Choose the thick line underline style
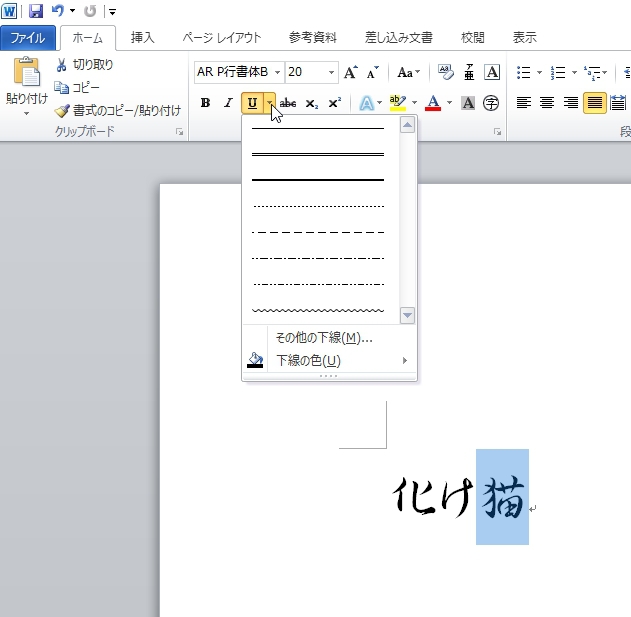The width and height of the screenshot is (631, 617). point(318,180)
